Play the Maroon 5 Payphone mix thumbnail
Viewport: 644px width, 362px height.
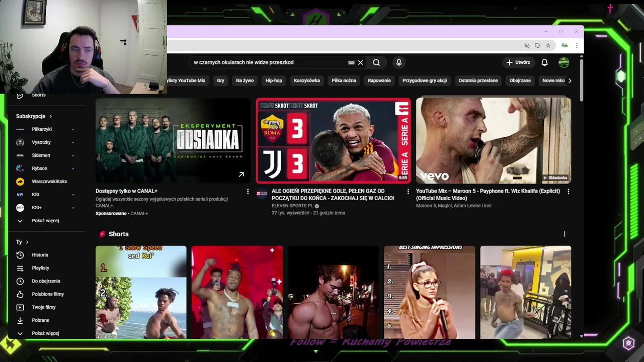[494, 140]
